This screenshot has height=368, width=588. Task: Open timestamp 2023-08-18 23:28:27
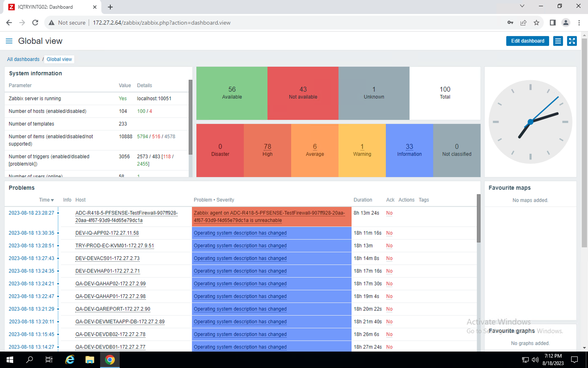point(31,213)
